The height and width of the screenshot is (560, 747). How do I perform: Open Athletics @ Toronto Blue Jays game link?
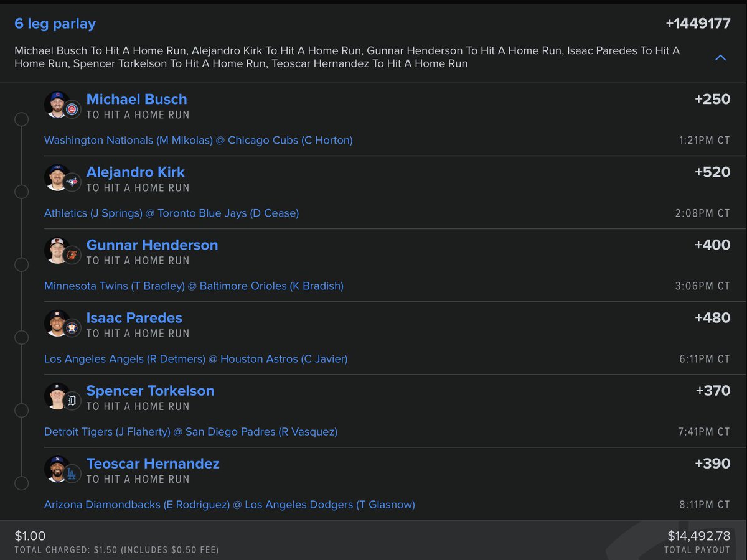pyautogui.click(x=171, y=213)
